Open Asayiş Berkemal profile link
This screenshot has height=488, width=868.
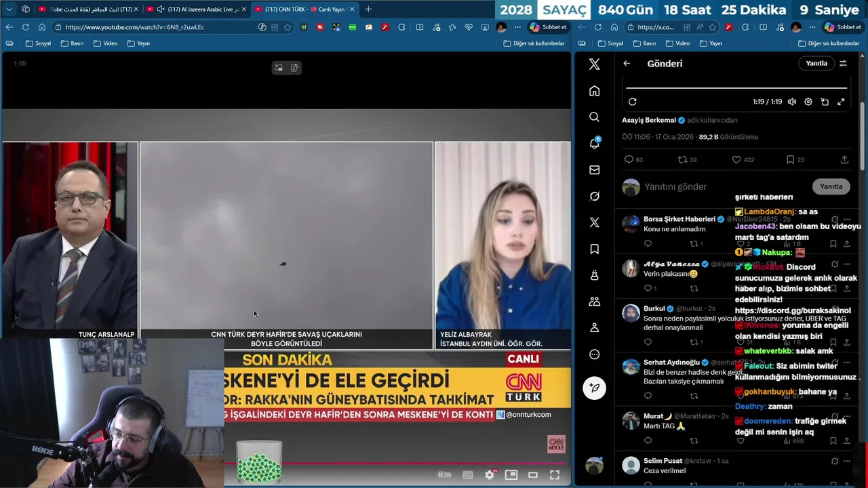coord(649,120)
